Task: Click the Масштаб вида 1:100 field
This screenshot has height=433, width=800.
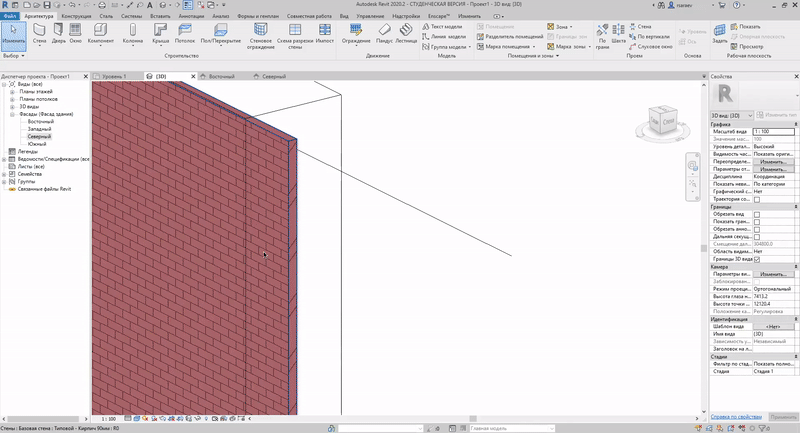Action: pyautogui.click(x=772, y=131)
